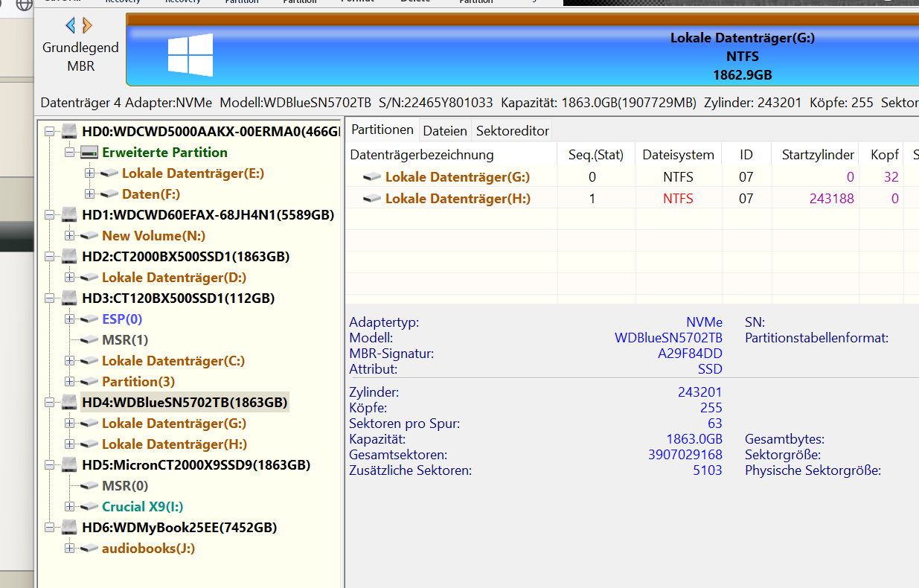Click the disk icon of HD6:WDMyBook25EE
The height and width of the screenshot is (588, 919).
point(69,528)
